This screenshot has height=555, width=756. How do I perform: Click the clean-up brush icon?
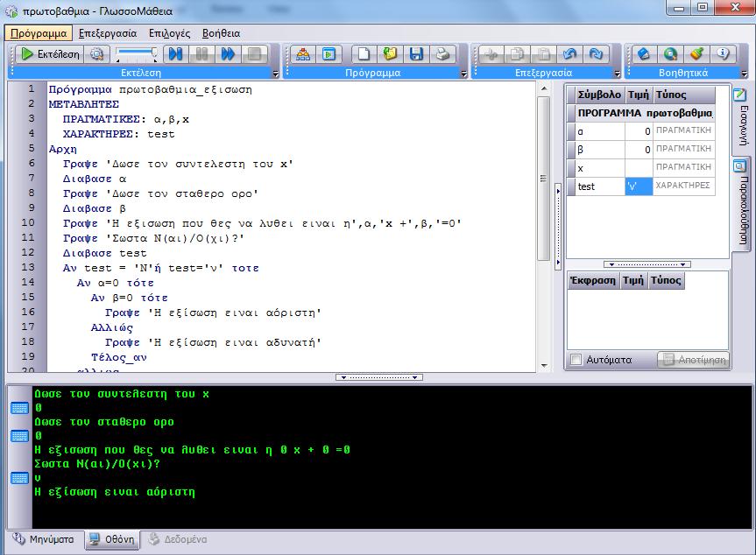(696, 54)
